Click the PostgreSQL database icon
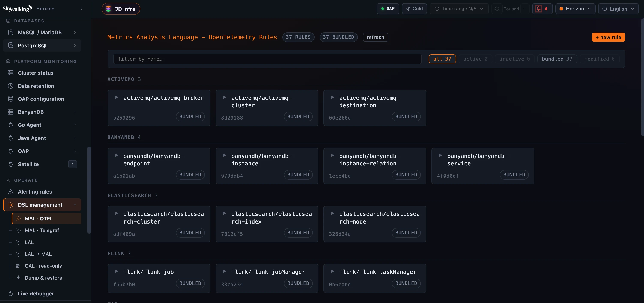This screenshot has width=644, height=303. tap(10, 45)
